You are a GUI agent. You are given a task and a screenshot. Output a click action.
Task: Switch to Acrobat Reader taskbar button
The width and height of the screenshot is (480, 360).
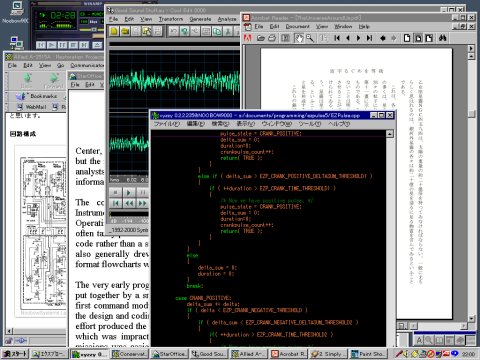pos(289,354)
